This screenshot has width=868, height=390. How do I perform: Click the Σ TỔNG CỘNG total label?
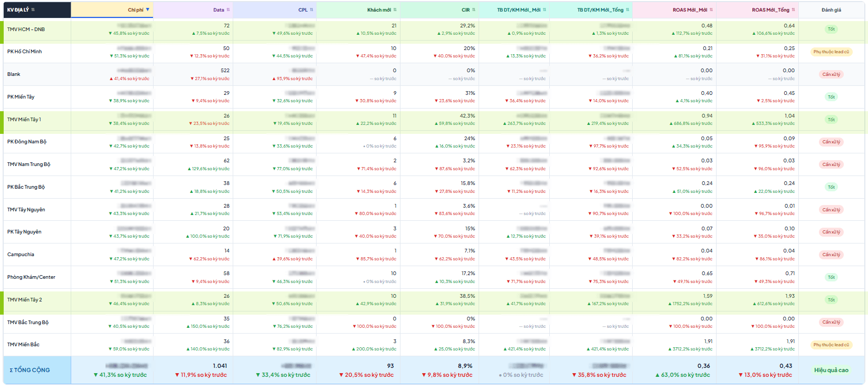pos(30,370)
